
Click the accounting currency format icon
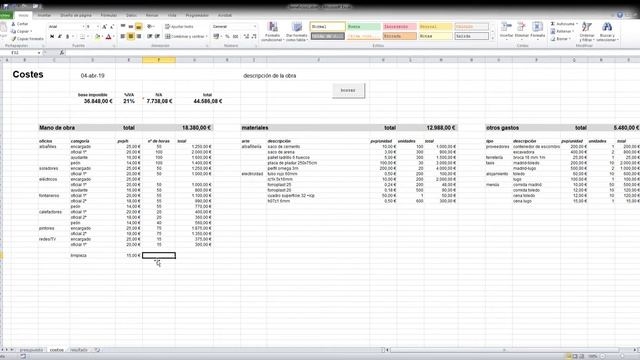[x=216, y=36]
